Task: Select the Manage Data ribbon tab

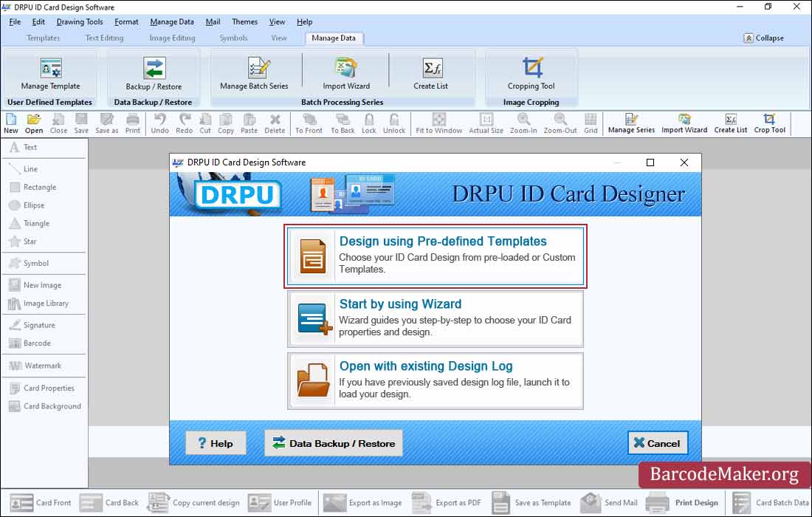Action: tap(334, 38)
